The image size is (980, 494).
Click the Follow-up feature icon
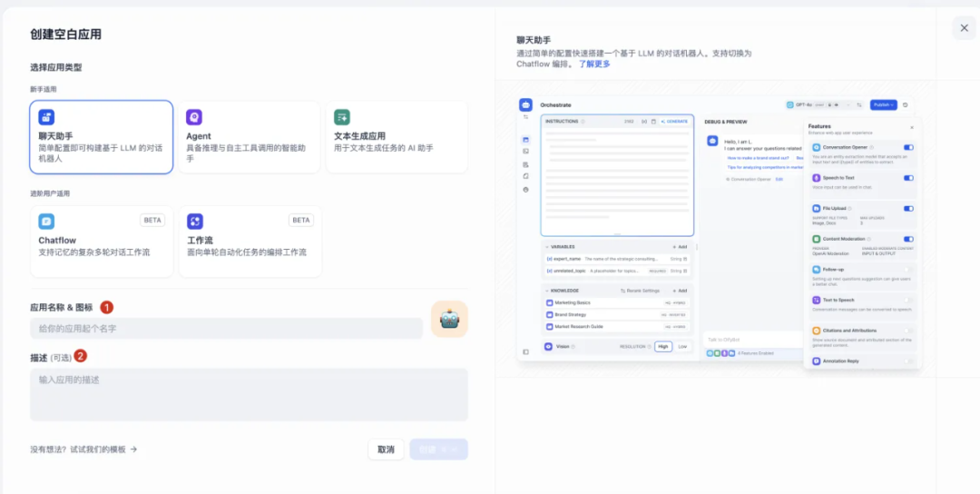(817, 270)
